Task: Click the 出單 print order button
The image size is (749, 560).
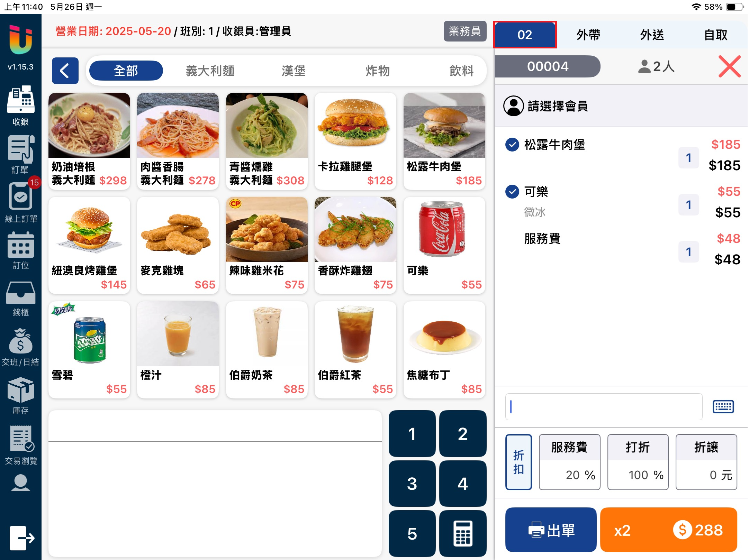Action: tap(551, 530)
